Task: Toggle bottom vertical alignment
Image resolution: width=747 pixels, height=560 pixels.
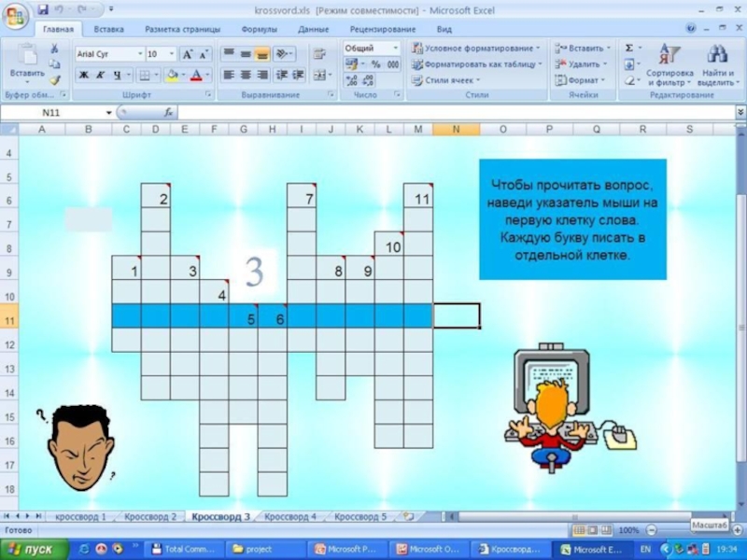Action: tap(261, 53)
